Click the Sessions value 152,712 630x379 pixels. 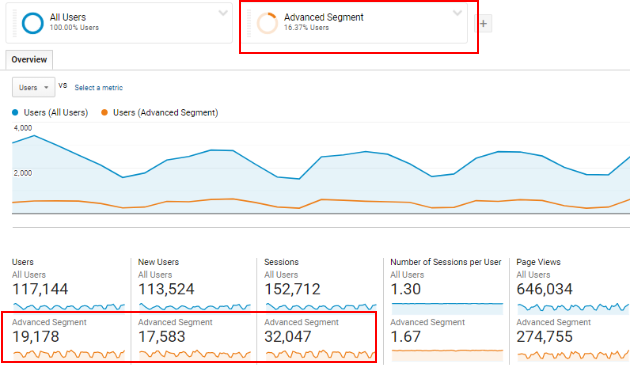tap(292, 289)
